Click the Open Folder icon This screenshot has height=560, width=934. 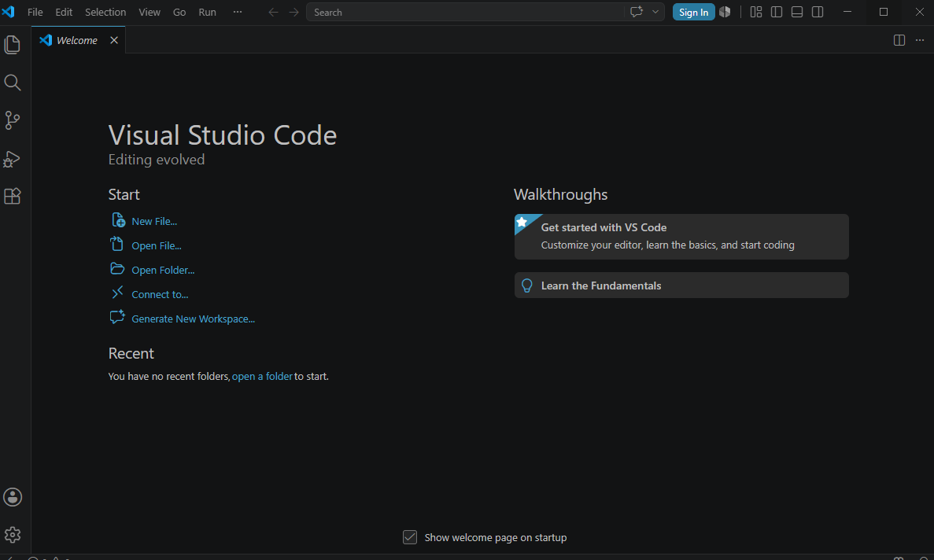click(117, 269)
